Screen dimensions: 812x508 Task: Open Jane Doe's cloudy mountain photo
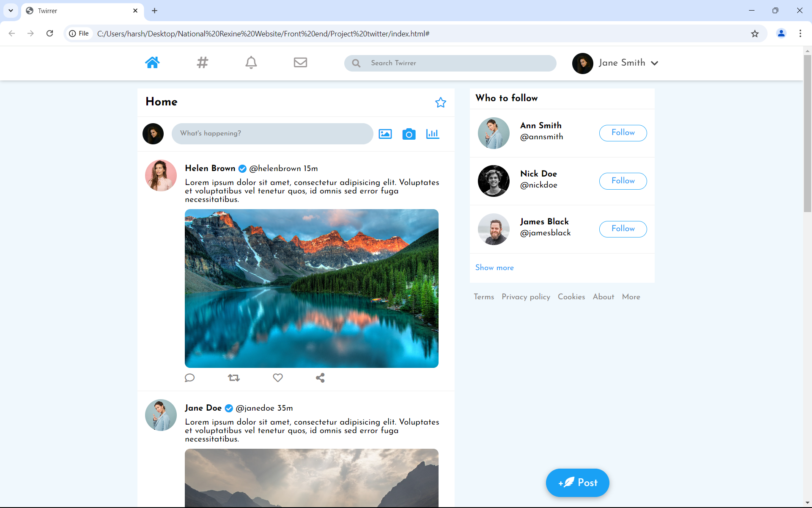click(312, 478)
